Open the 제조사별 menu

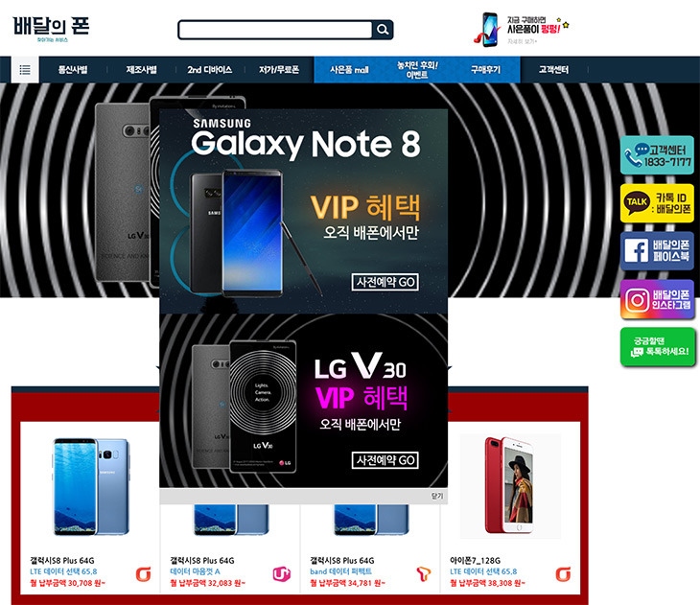click(141, 70)
